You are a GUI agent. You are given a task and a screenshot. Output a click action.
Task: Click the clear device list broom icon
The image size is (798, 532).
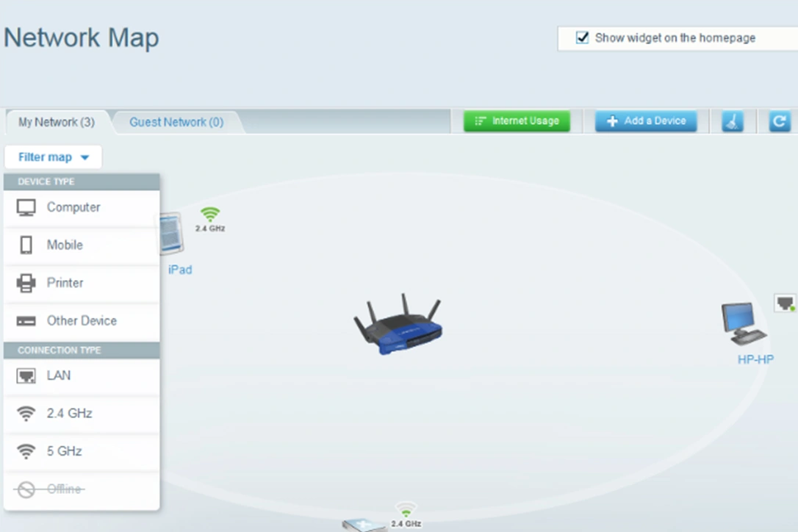[x=732, y=122]
